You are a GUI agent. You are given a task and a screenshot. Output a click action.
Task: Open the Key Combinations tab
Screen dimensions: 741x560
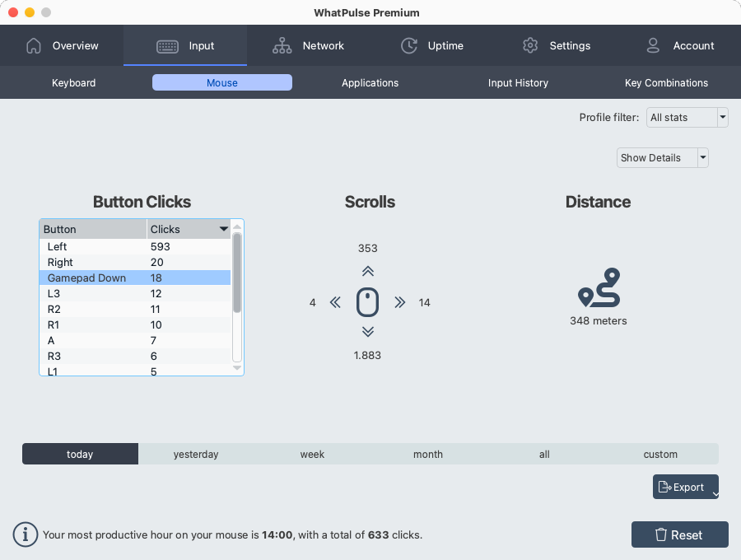pyautogui.click(x=666, y=82)
